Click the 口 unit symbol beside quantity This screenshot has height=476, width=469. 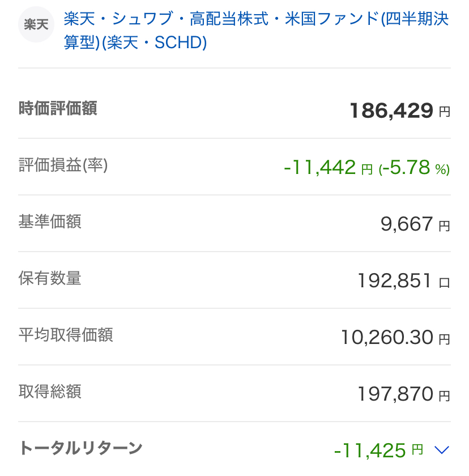click(x=445, y=282)
